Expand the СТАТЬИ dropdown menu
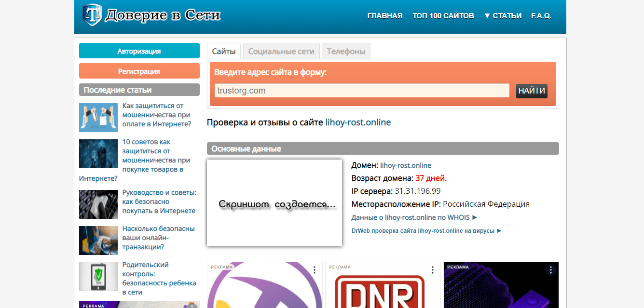 (503, 15)
